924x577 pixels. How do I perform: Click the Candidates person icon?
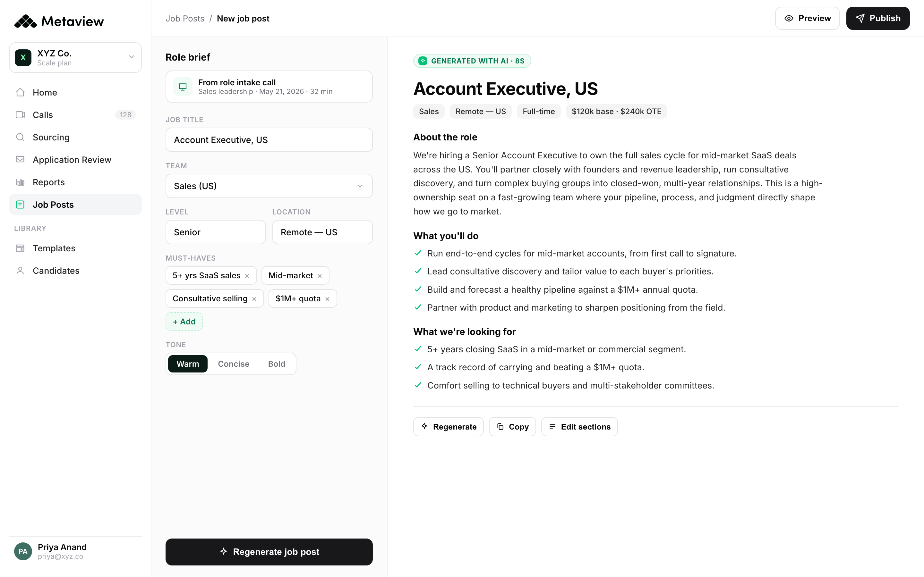(20, 271)
